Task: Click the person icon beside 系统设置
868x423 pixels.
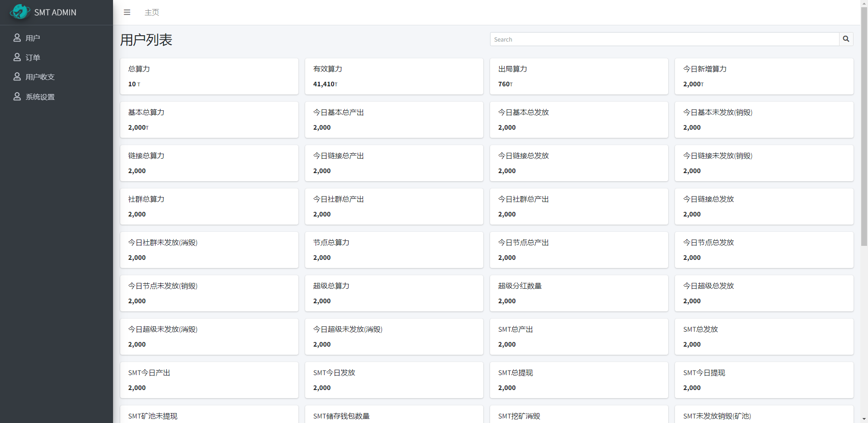Action: tap(17, 97)
